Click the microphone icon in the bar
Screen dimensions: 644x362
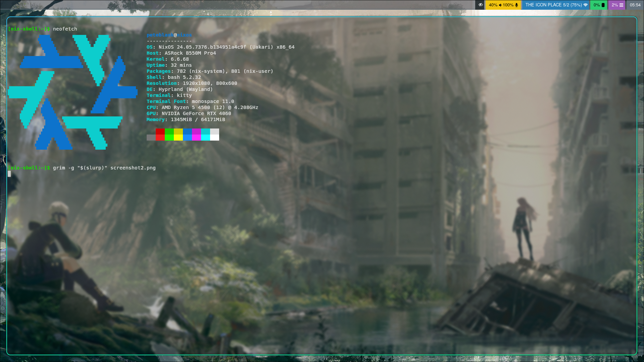(516, 5)
